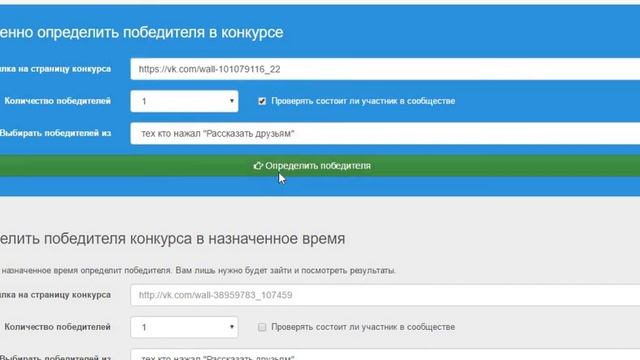
Task: Enable community membership check in the scheduled section
Action: click(262, 327)
